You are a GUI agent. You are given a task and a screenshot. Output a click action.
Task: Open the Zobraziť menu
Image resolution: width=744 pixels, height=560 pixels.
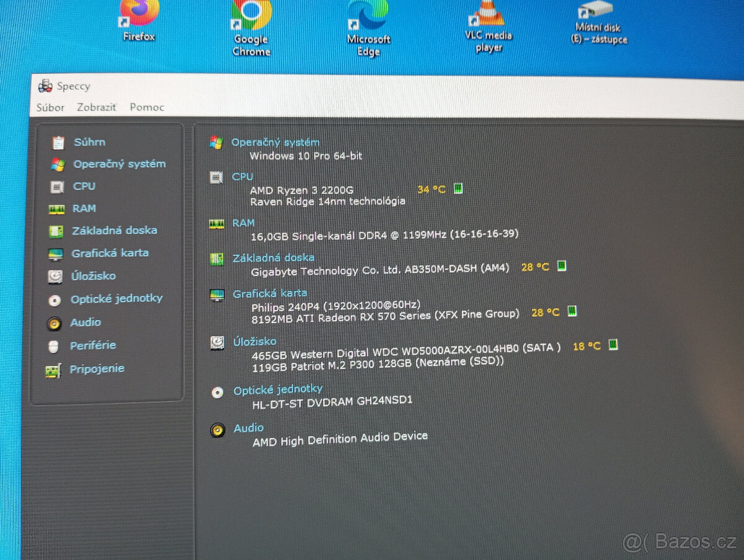(96, 107)
